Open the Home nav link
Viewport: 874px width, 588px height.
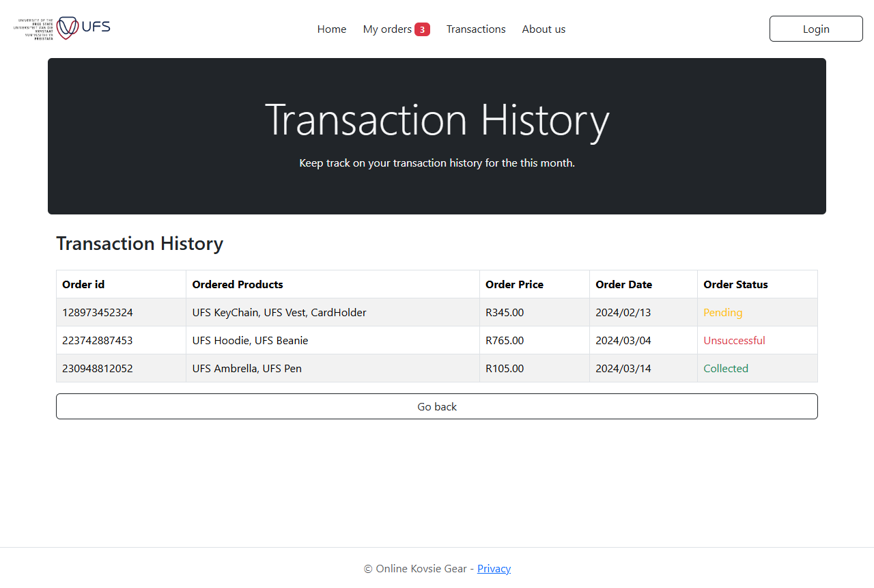(x=332, y=29)
